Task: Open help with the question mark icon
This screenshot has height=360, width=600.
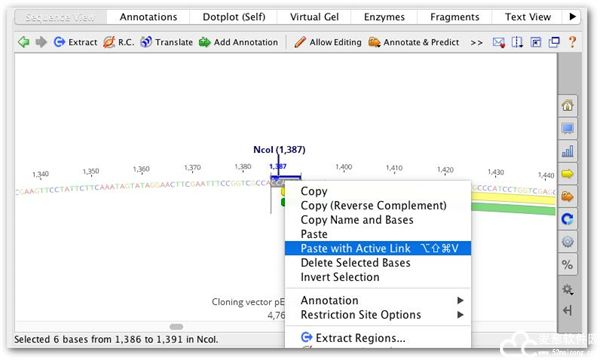Action: pyautogui.click(x=572, y=42)
